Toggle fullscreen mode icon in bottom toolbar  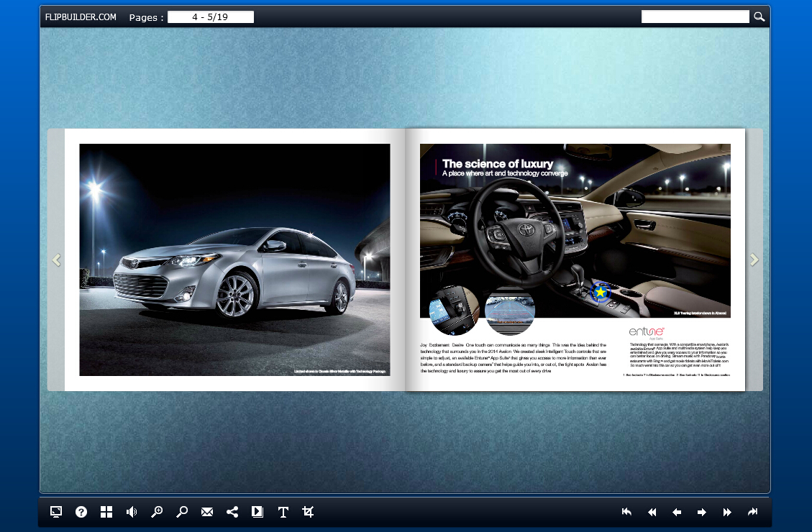click(56, 512)
